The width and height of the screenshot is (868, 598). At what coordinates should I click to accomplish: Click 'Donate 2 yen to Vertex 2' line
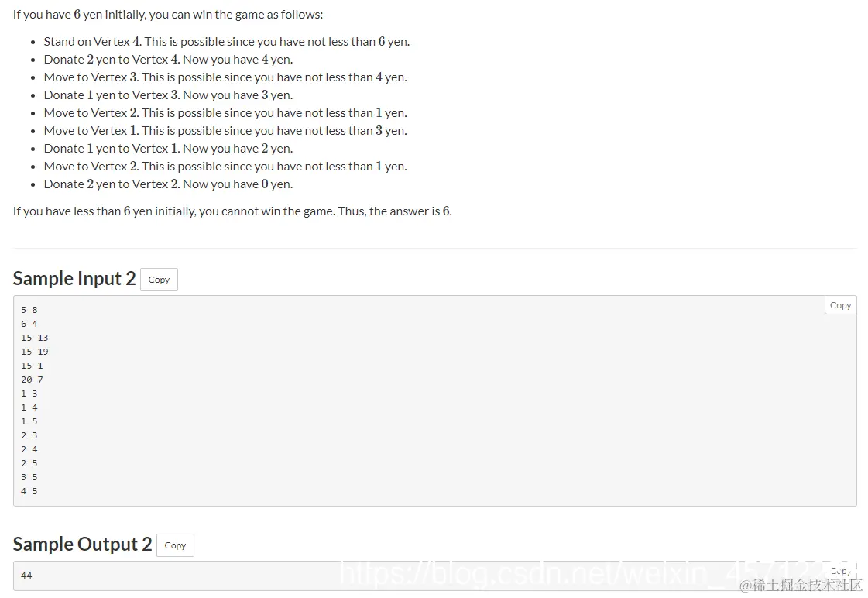168,184
